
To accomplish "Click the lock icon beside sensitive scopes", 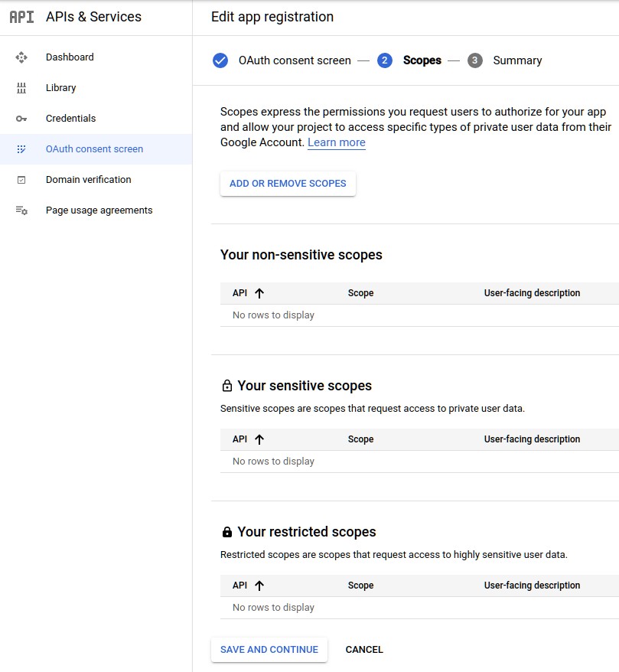I will (227, 386).
